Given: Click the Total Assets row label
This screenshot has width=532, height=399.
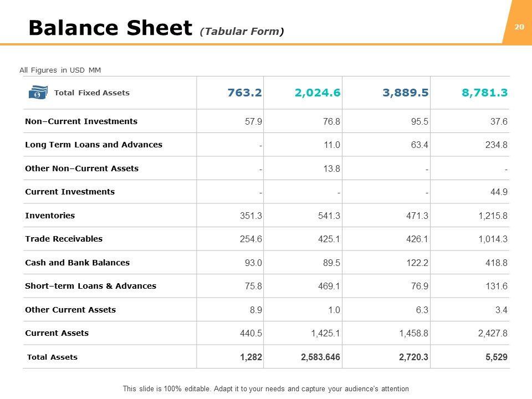Looking at the screenshot, I should (x=52, y=357).
